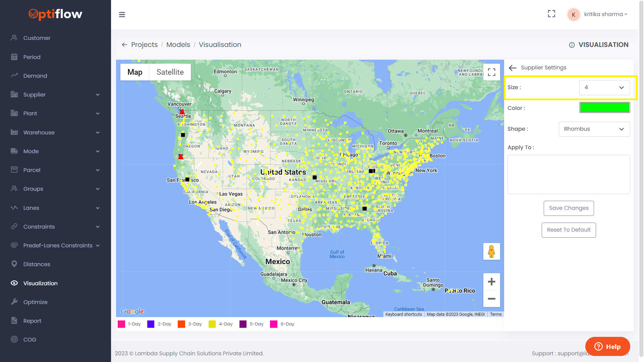Go back from Supplier Settings arrow
Image resolution: width=644 pixels, height=362 pixels.
pos(512,68)
